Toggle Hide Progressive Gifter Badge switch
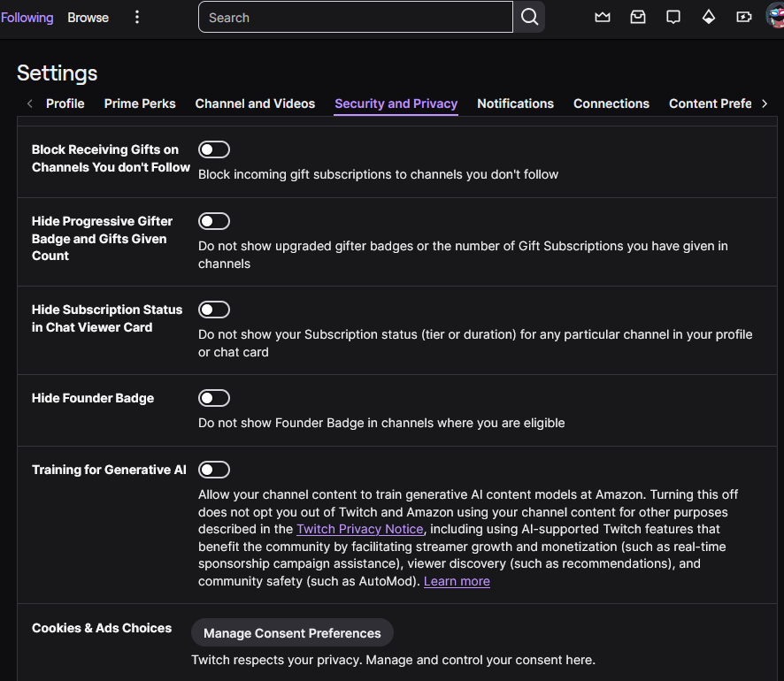The height and width of the screenshot is (681, 784). (x=214, y=221)
